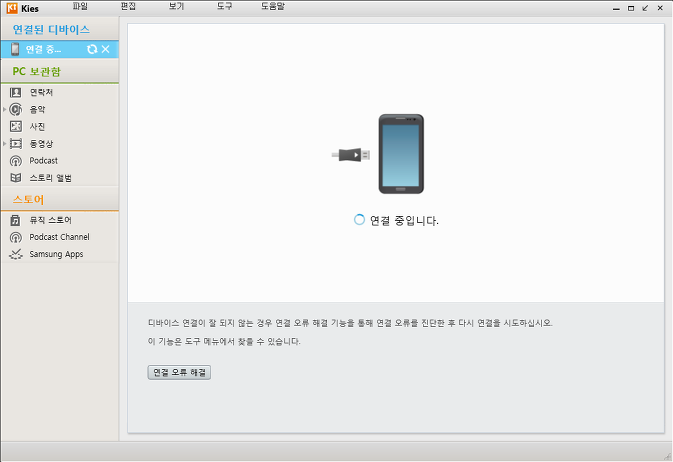Image resolution: width=673 pixels, height=462 pixels.
Task: Minimize the Kies window
Action: pyautogui.click(x=616, y=8)
